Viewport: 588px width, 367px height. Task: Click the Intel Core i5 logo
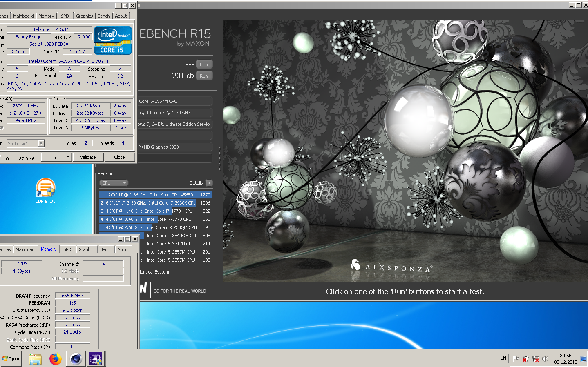coord(113,40)
